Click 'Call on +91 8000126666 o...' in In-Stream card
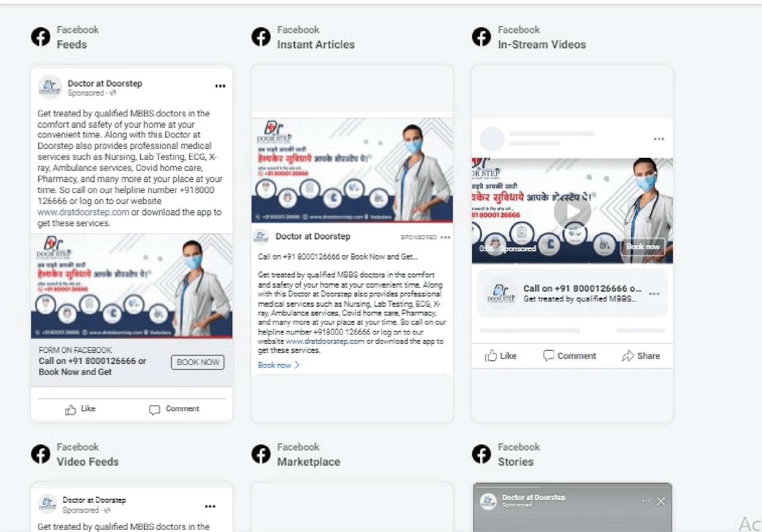Viewport: 762px width, 532px height. [582, 288]
